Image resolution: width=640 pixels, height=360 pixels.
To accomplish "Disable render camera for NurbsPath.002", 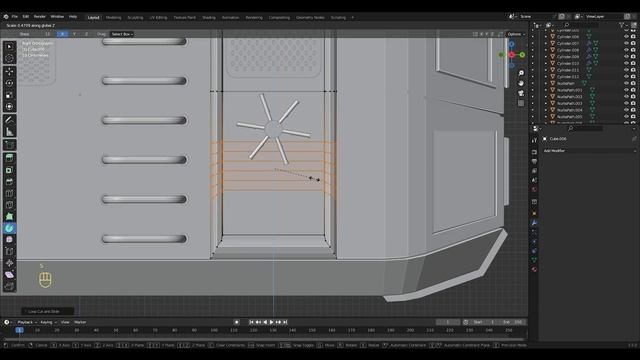I will (633, 97).
